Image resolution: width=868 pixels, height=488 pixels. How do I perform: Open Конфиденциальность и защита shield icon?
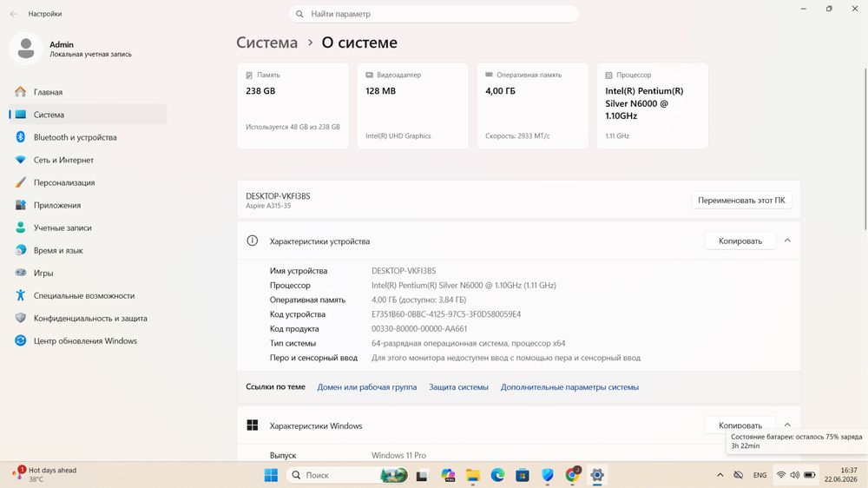[x=21, y=318]
